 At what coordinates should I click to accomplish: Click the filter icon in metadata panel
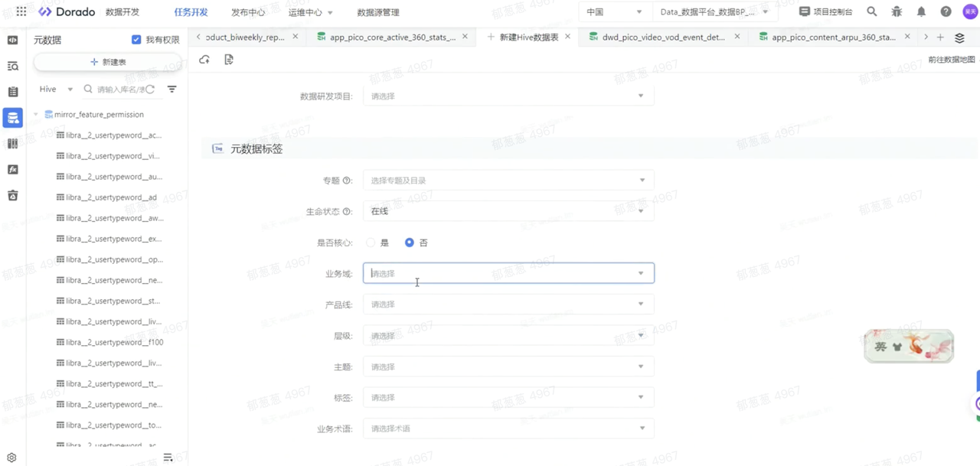click(x=172, y=90)
